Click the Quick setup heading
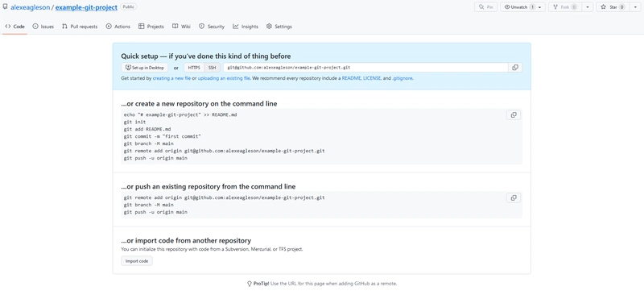 206,56
